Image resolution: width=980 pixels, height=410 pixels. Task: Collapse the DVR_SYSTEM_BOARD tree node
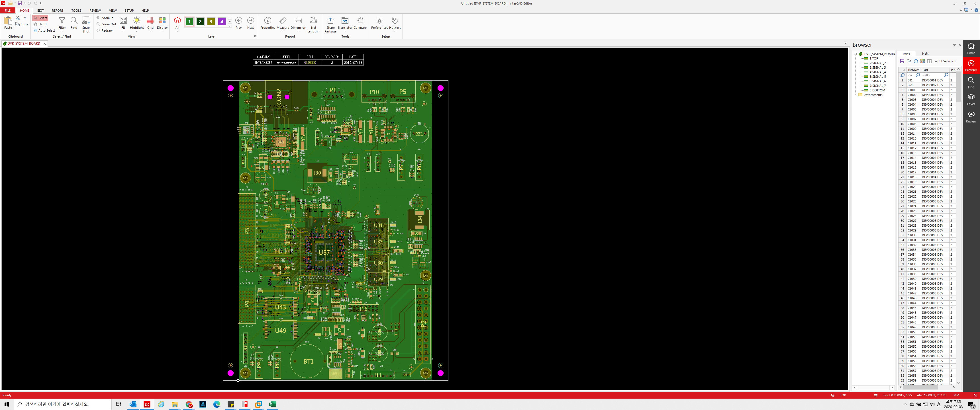coord(856,54)
